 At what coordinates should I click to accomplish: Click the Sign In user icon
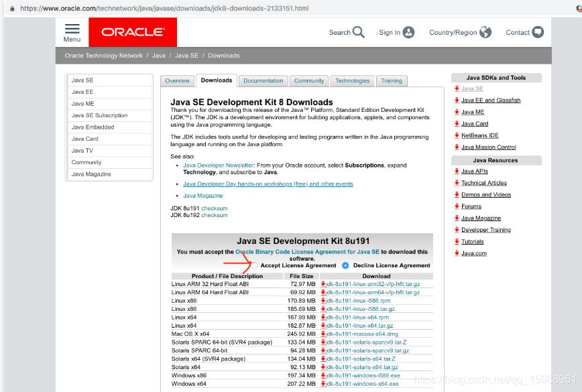[x=408, y=32]
